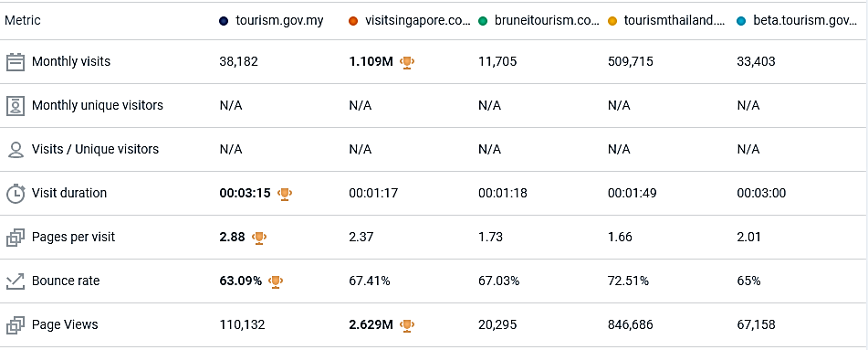Click trophy icon beside 00:03:15 visit duration

(285, 194)
